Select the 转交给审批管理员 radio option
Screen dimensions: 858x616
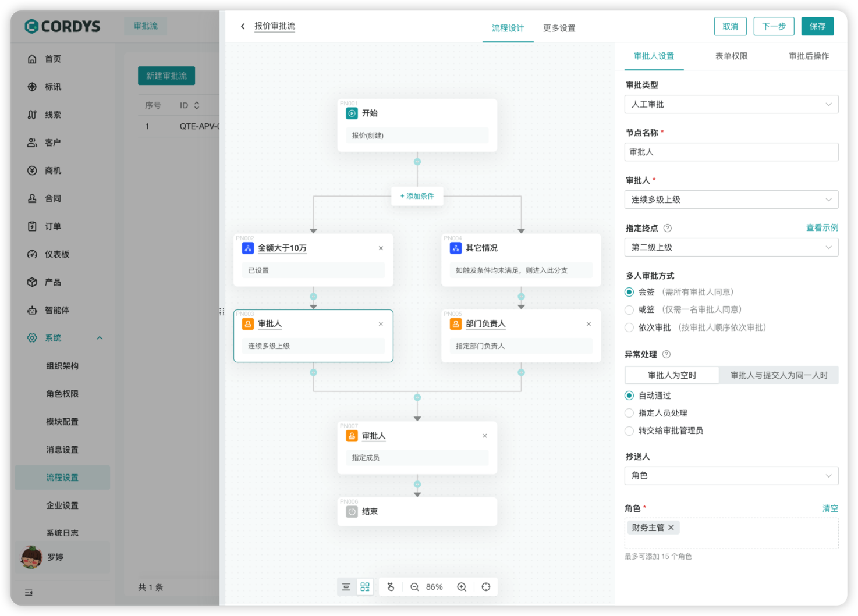[x=629, y=430]
